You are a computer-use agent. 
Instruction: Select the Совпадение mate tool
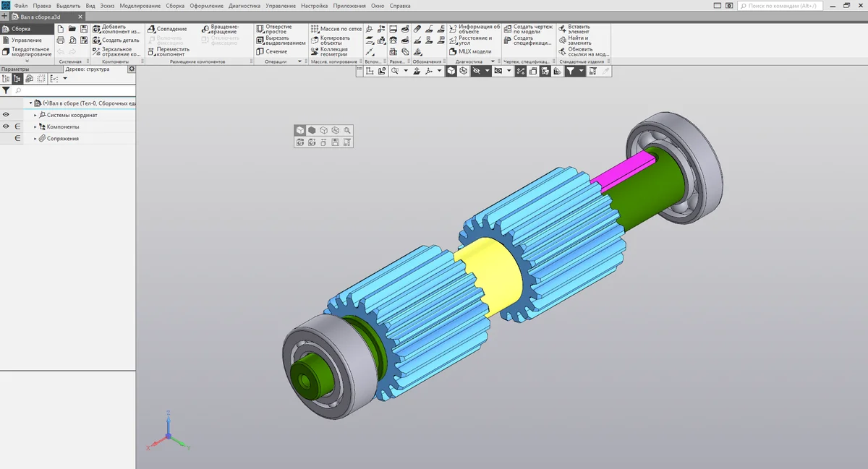coord(167,29)
